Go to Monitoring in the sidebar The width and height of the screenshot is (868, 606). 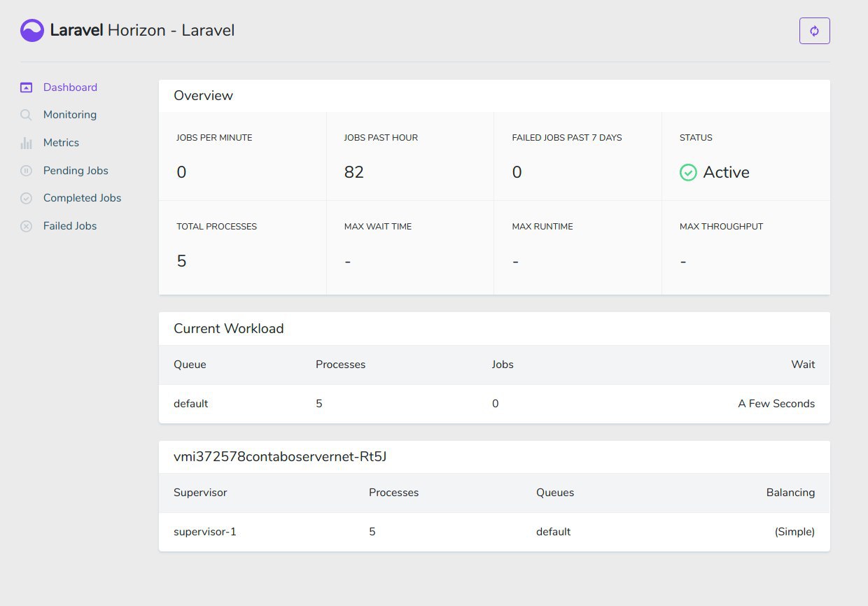click(70, 115)
